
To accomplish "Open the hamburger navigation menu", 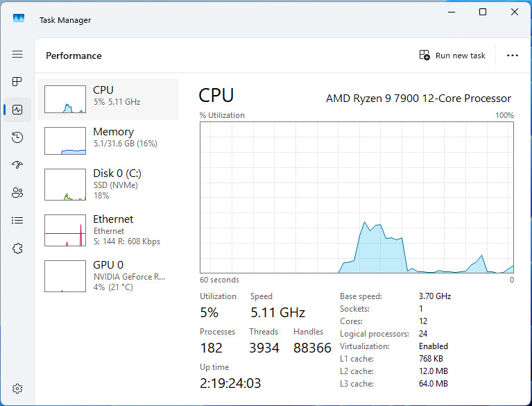I will [x=17, y=54].
